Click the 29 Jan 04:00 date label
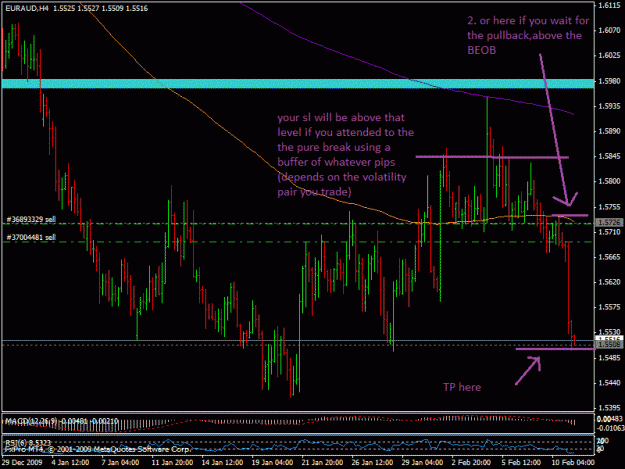Screen dimensions: 625x469 click(x=422, y=462)
